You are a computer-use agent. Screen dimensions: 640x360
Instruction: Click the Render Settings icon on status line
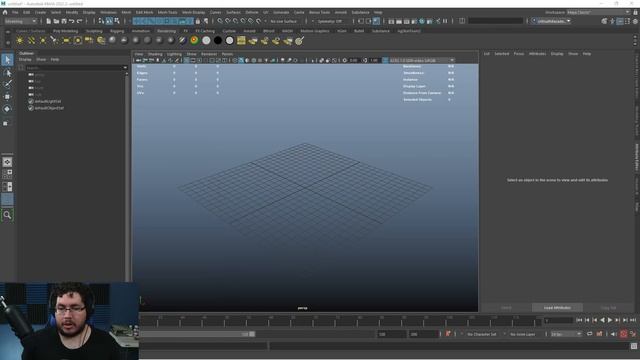coord(415,21)
